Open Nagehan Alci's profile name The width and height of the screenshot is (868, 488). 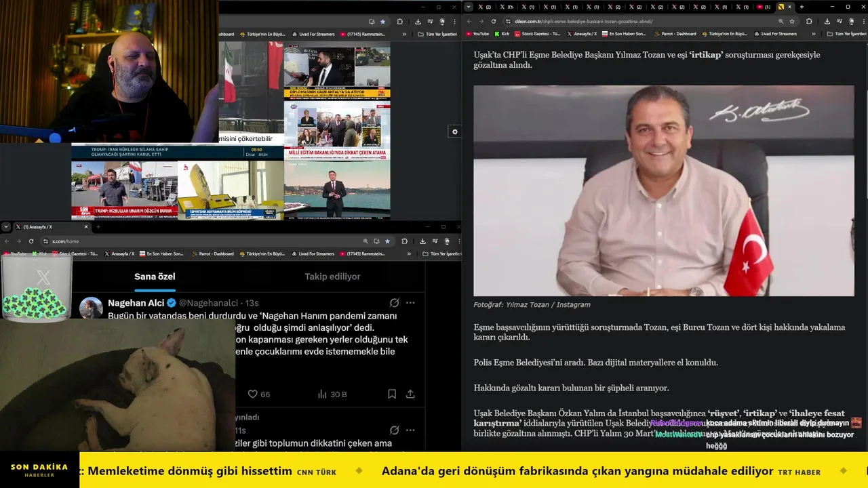coord(136,302)
